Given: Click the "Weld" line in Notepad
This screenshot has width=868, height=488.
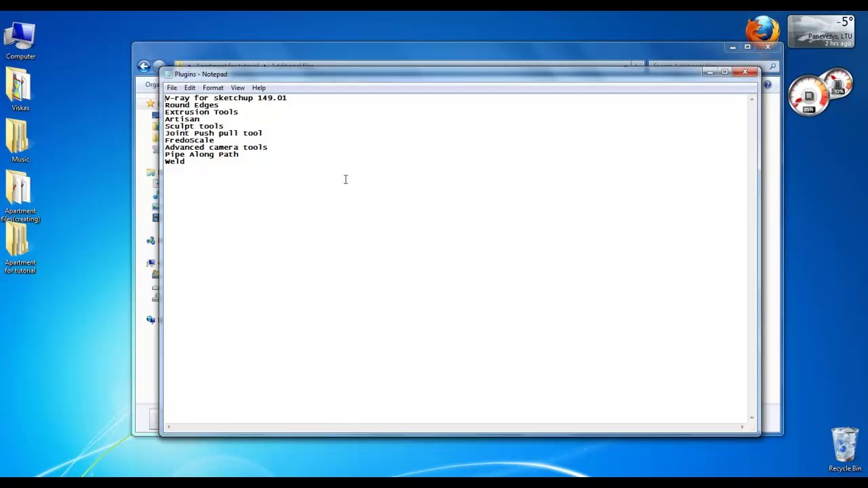Looking at the screenshot, I should (175, 161).
